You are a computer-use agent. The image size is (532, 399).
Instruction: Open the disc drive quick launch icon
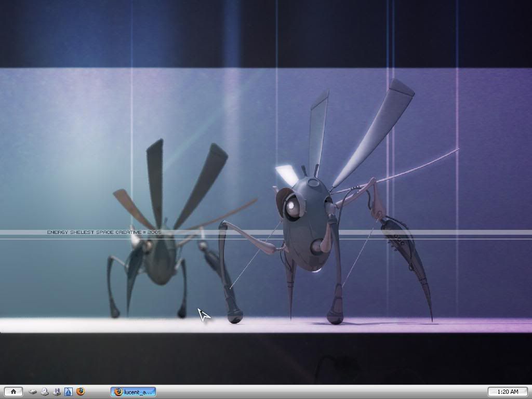tap(45, 392)
